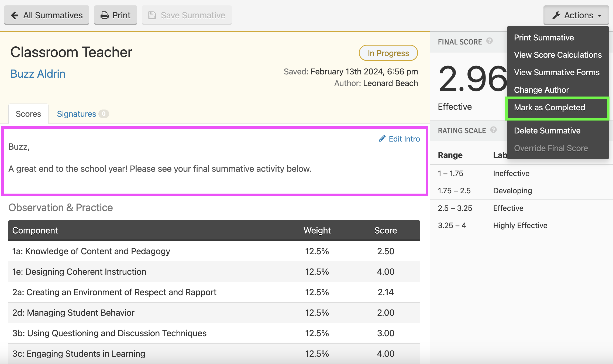Click the floppy disk Save Summative icon
The width and height of the screenshot is (613, 364).
tap(152, 15)
